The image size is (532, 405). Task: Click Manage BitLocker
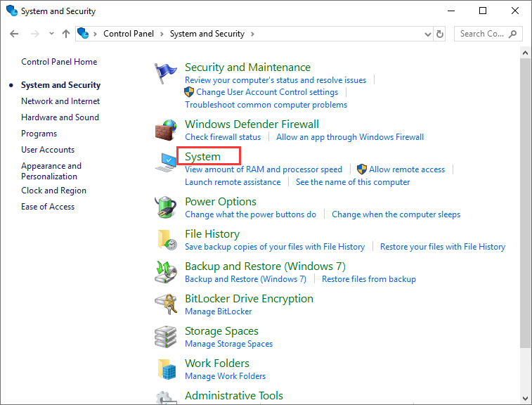(219, 311)
